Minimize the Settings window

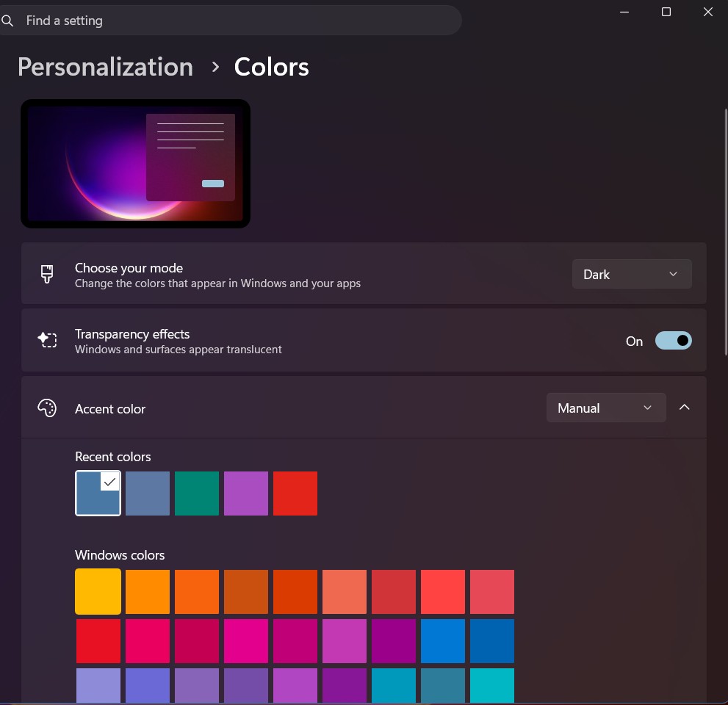[624, 12]
